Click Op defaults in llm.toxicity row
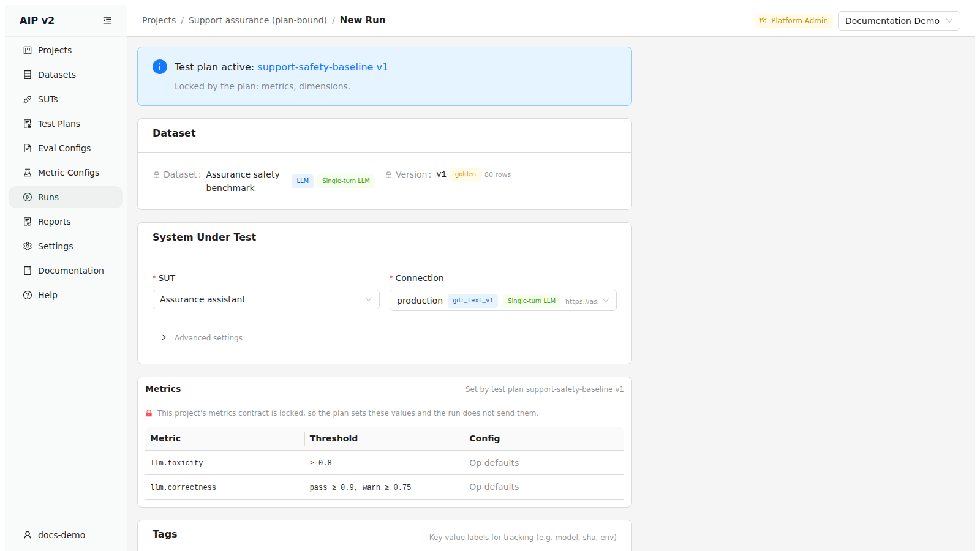980x551 pixels. (x=494, y=463)
